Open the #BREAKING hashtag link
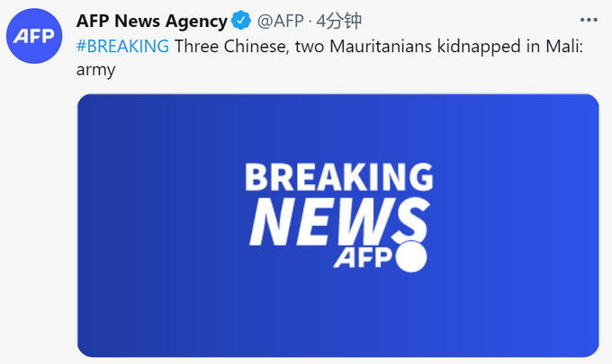The height and width of the screenshot is (364, 612). click(x=123, y=47)
